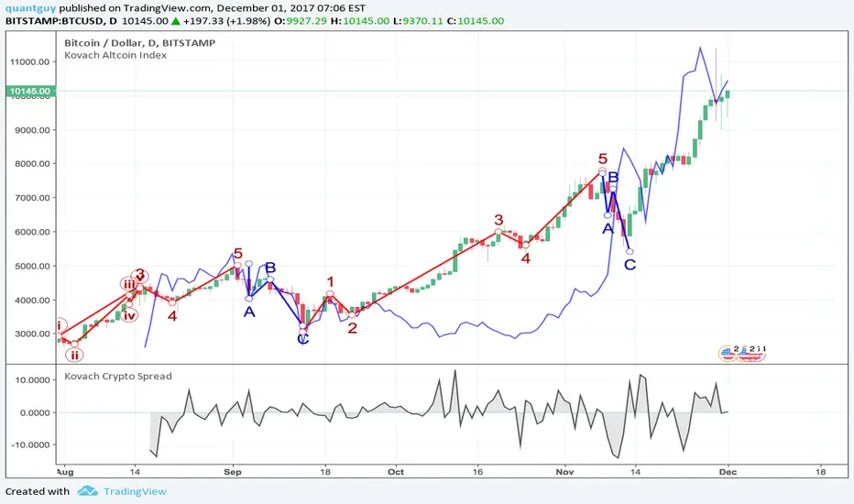Click the 'Kovach Altcoin Index' indicator label

(x=115, y=55)
